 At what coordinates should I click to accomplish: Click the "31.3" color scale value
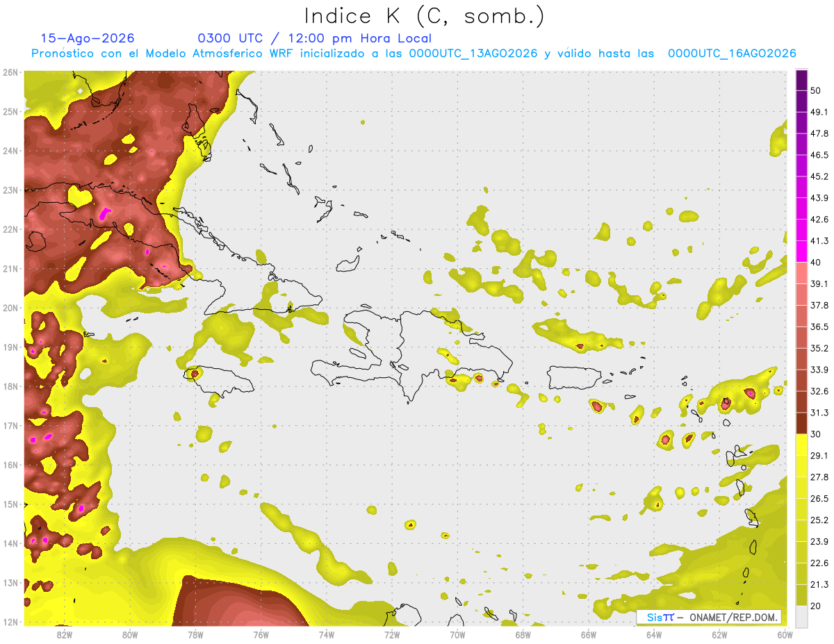pos(819,413)
